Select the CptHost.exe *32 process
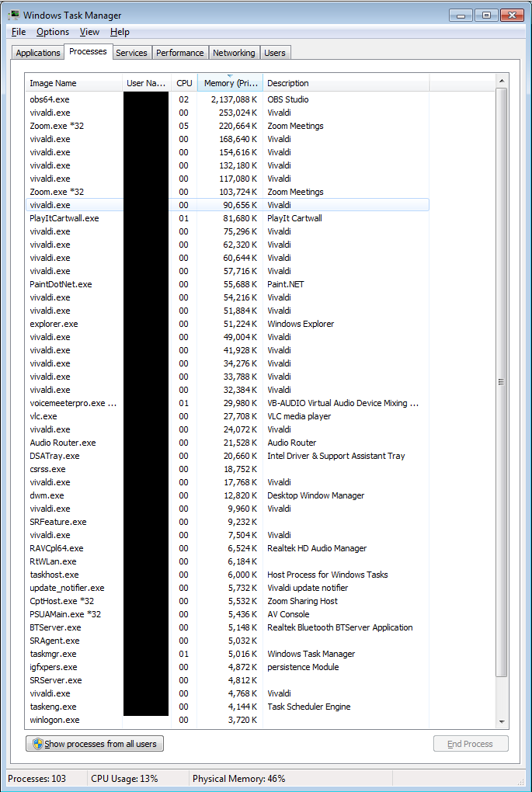532x792 pixels. click(x=228, y=601)
